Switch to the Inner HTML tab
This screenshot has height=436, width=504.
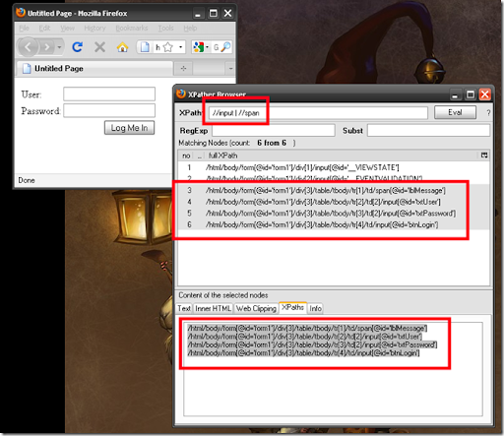(x=214, y=308)
